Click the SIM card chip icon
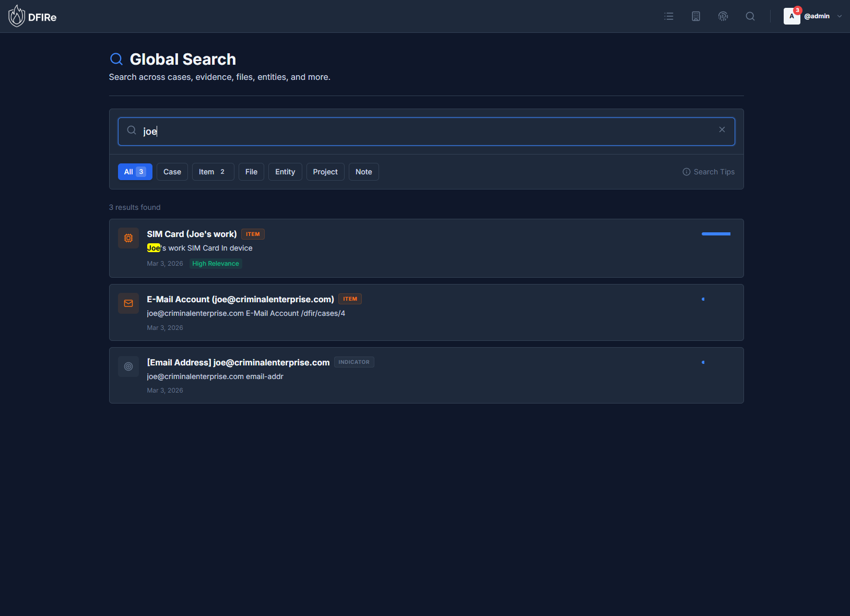850x616 pixels. click(x=128, y=238)
